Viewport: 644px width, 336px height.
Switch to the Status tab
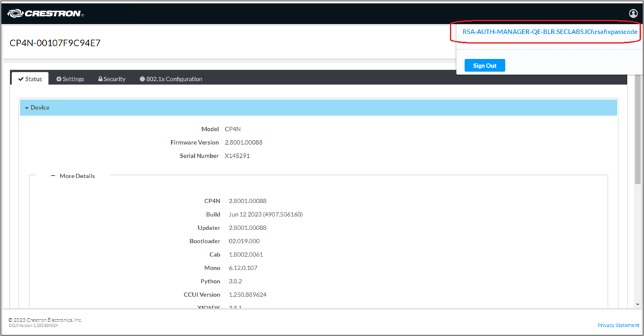[x=30, y=79]
